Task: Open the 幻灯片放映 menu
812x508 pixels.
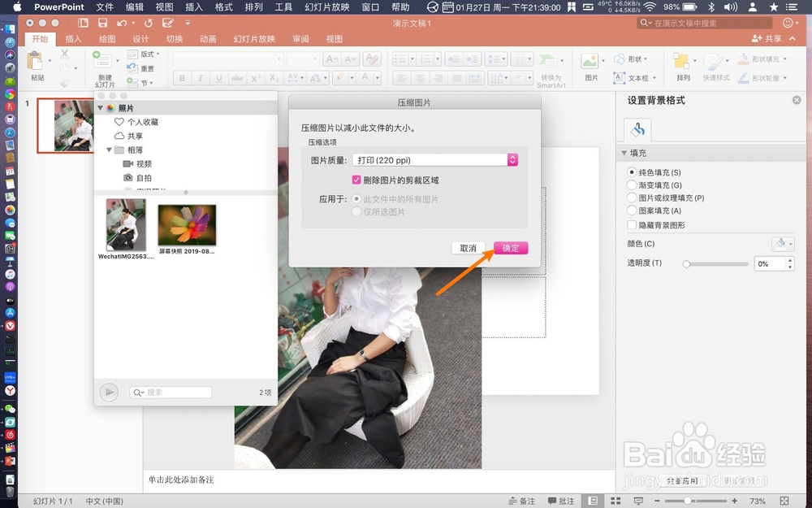Action: click(x=327, y=7)
